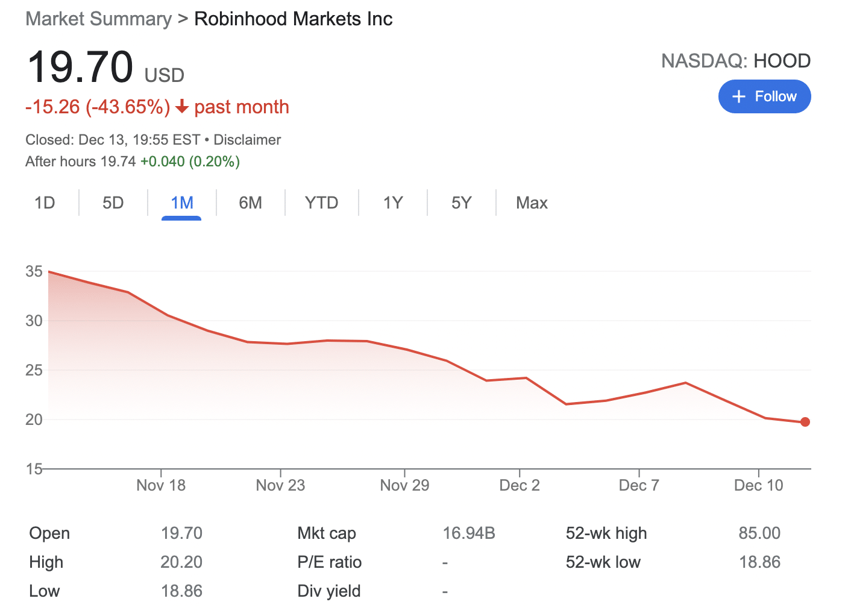The width and height of the screenshot is (845, 616).
Task: Click the Mkt cap value 16.94B
Action: pos(469,533)
